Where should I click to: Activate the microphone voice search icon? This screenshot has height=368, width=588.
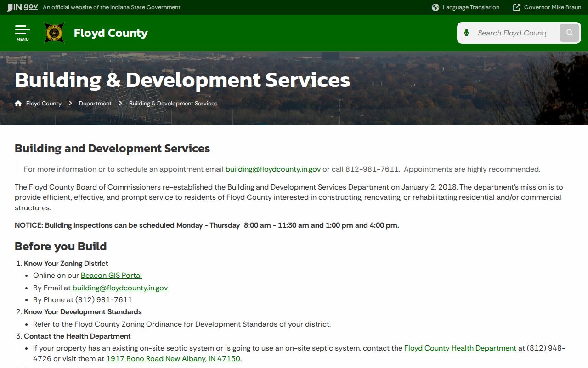[467, 33]
